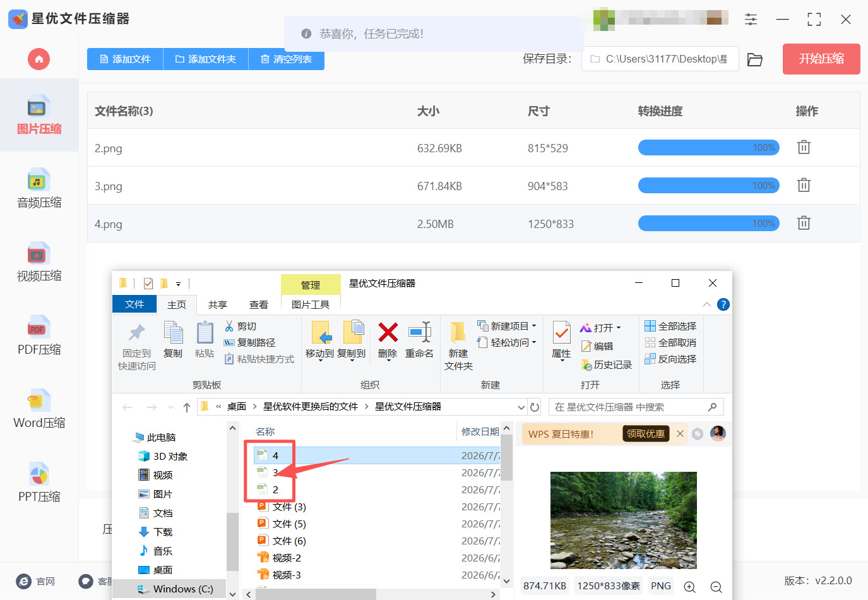Switch to 共享 tab in Explorer
This screenshot has height=600, width=868.
click(218, 304)
